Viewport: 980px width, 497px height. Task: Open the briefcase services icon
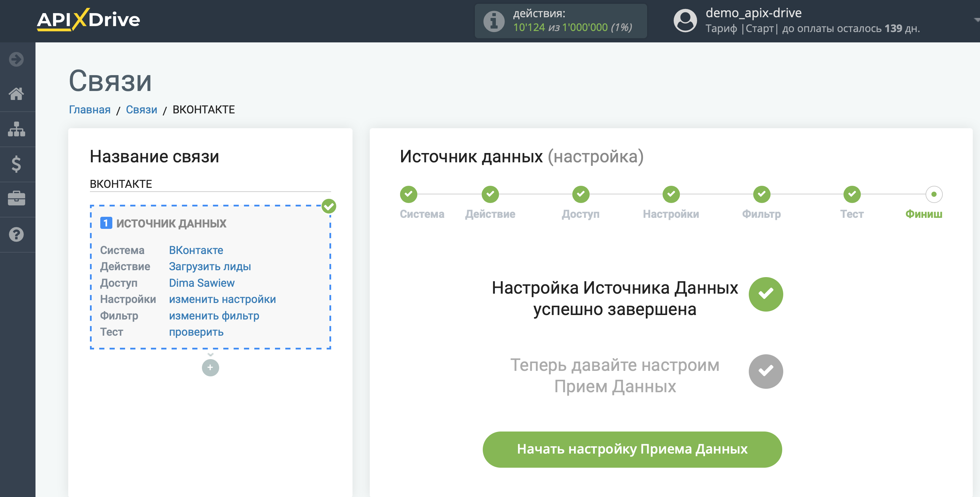tap(16, 198)
